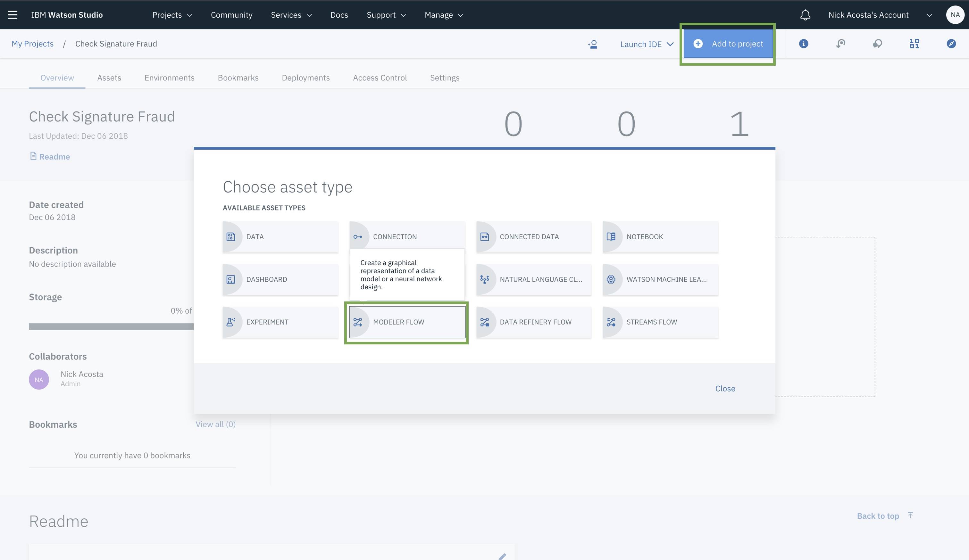Choose the STREAMS FLOW asset type
Viewport: 969px width, 560px height.
coord(660,322)
